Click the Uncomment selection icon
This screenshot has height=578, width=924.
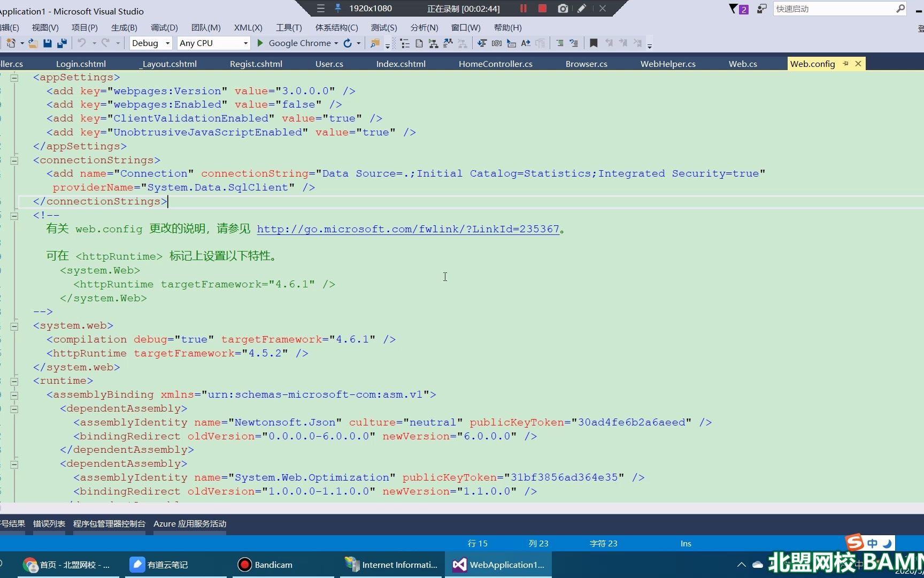point(574,43)
